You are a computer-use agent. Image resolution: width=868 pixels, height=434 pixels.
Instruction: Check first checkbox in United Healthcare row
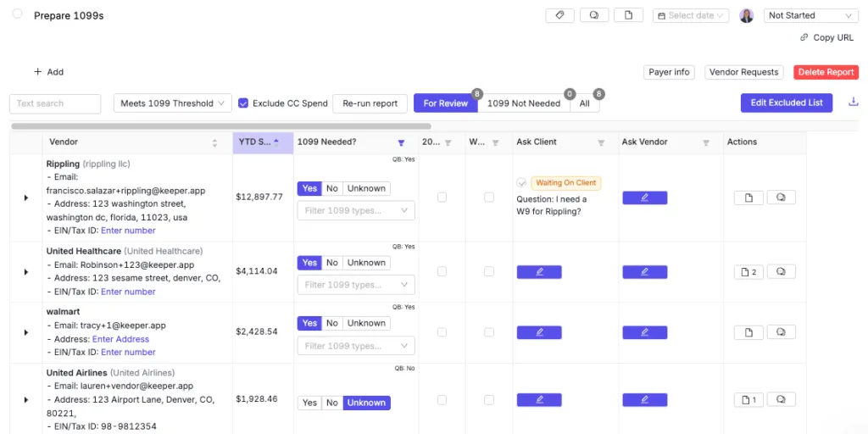(442, 271)
